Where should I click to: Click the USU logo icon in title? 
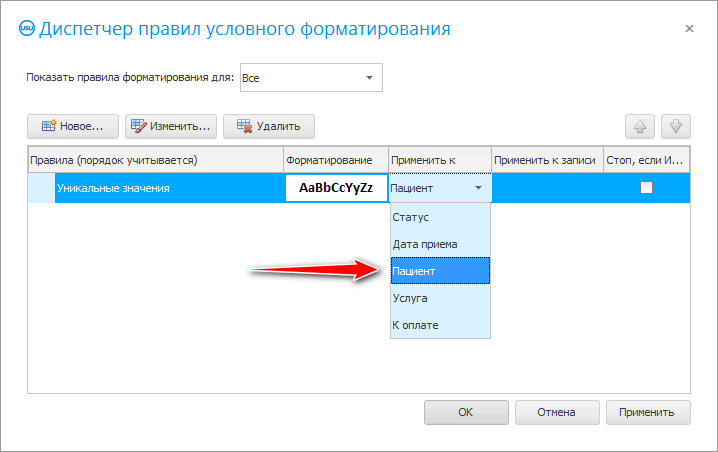27,28
